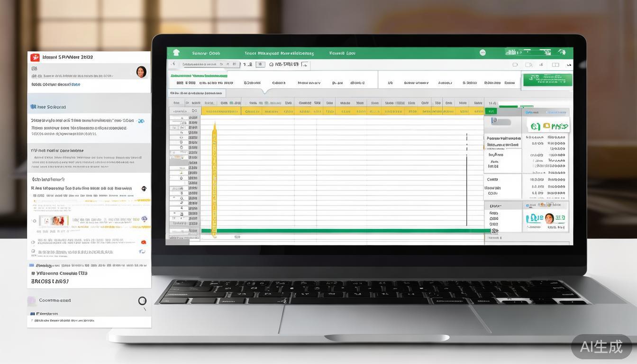This screenshot has height=364, width=637.
Task: Click the white circle icon in green title bar
Action: pyautogui.click(x=482, y=53)
